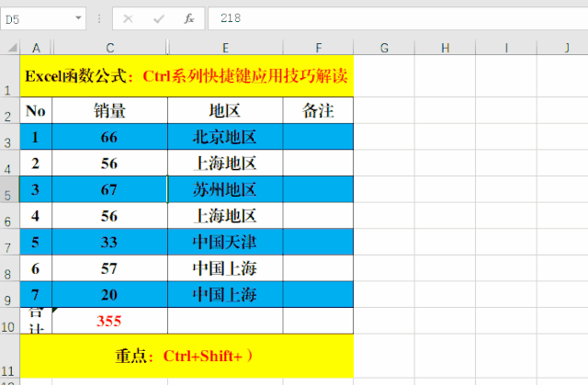Select column A header
The width and height of the screenshot is (588, 385).
pos(36,48)
